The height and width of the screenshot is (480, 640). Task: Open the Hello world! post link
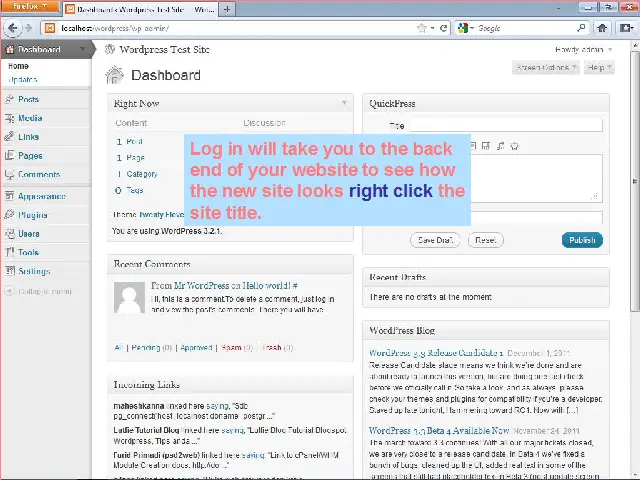(267, 285)
